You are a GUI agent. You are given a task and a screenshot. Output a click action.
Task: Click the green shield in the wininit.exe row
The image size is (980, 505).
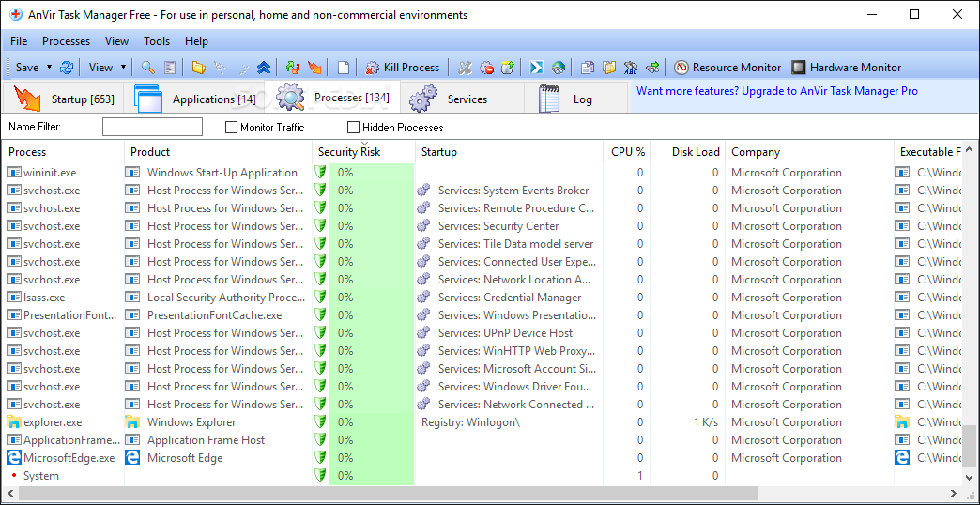pyautogui.click(x=321, y=173)
